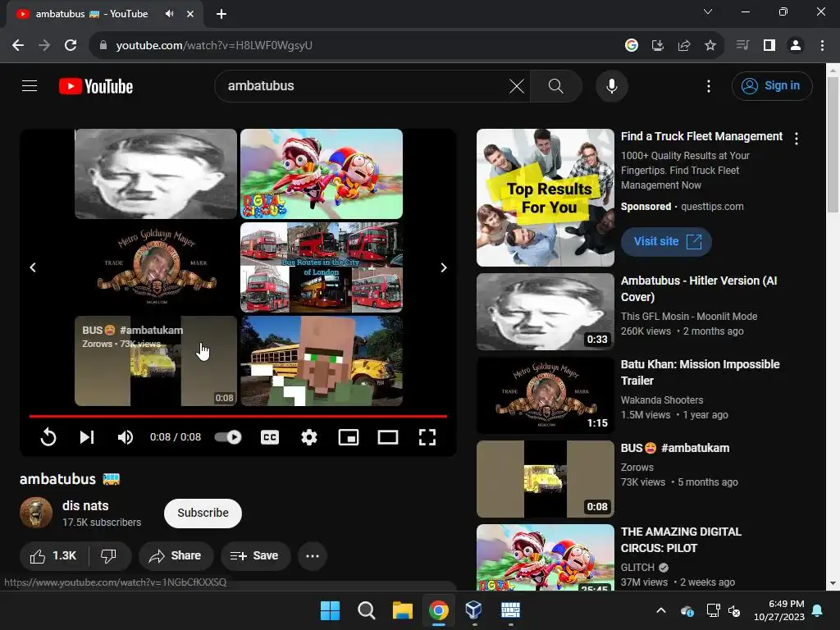Screen dimensions: 840x630
Task: Open Batu Khan: Mission Impossible Trailer
Action: coord(701,372)
